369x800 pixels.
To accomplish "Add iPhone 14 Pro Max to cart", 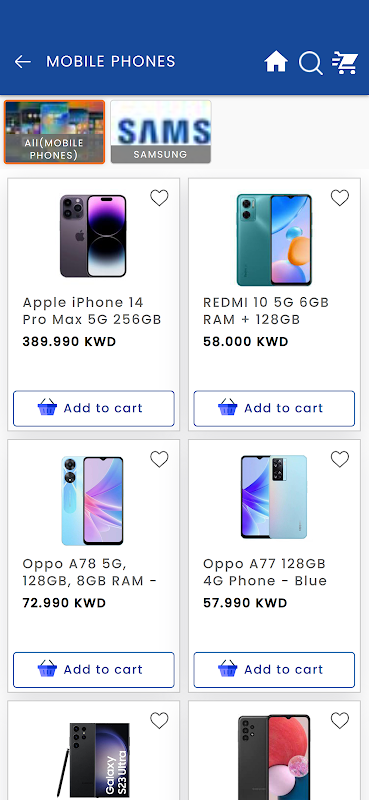I will pyautogui.click(x=94, y=408).
